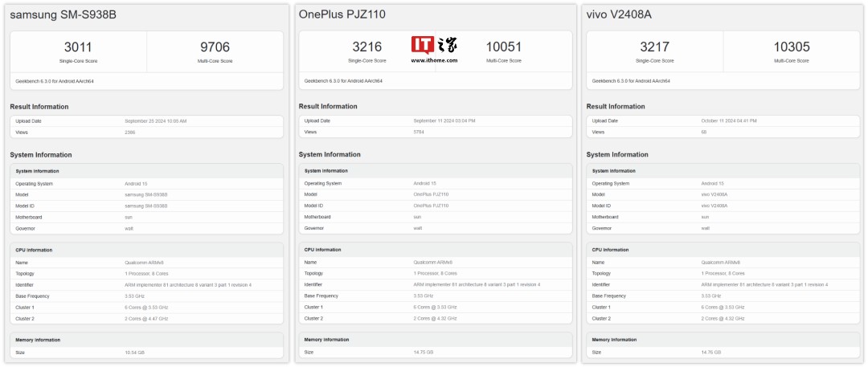Click 'Memory Information' header in vivo panel

[615, 340]
